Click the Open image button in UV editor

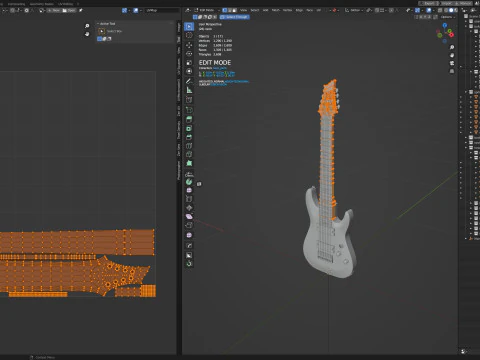point(69,10)
